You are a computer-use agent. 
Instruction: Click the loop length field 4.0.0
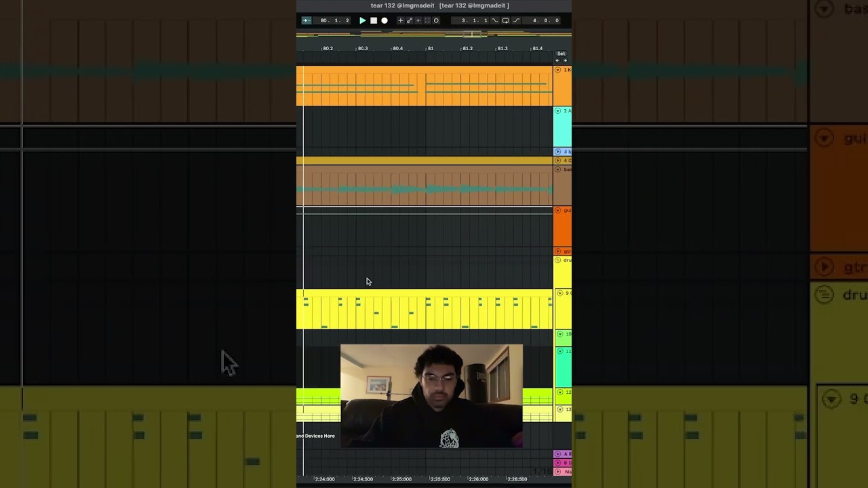542,20
